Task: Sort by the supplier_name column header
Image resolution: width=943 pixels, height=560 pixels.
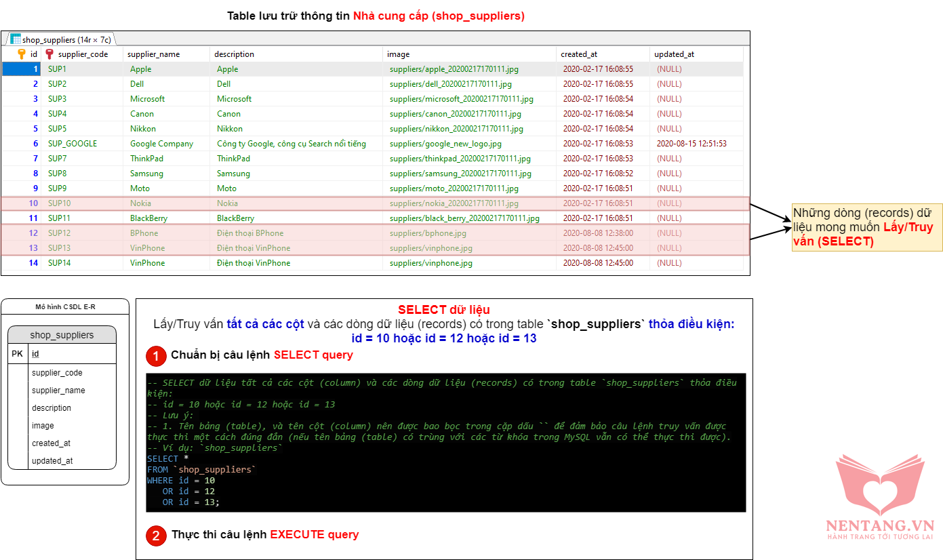Action: pos(154,54)
